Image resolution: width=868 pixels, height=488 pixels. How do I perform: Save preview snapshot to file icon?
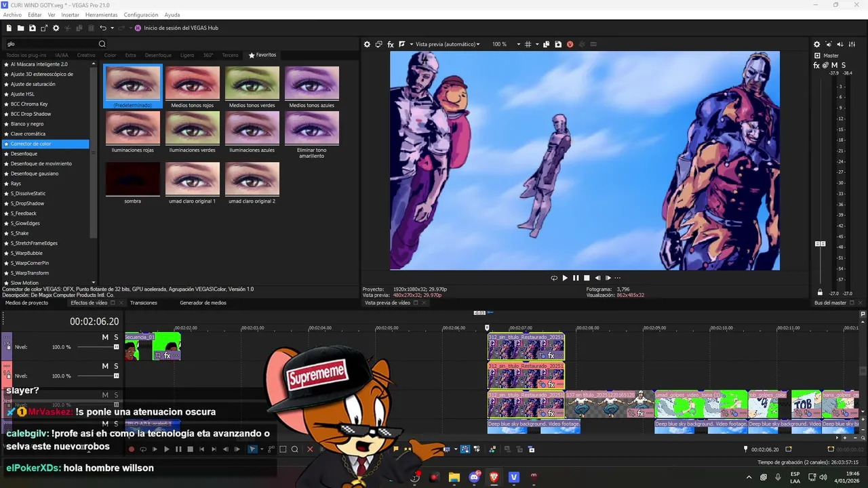point(558,44)
